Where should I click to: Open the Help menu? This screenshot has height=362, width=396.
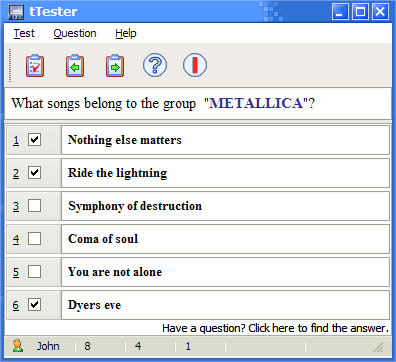[126, 33]
